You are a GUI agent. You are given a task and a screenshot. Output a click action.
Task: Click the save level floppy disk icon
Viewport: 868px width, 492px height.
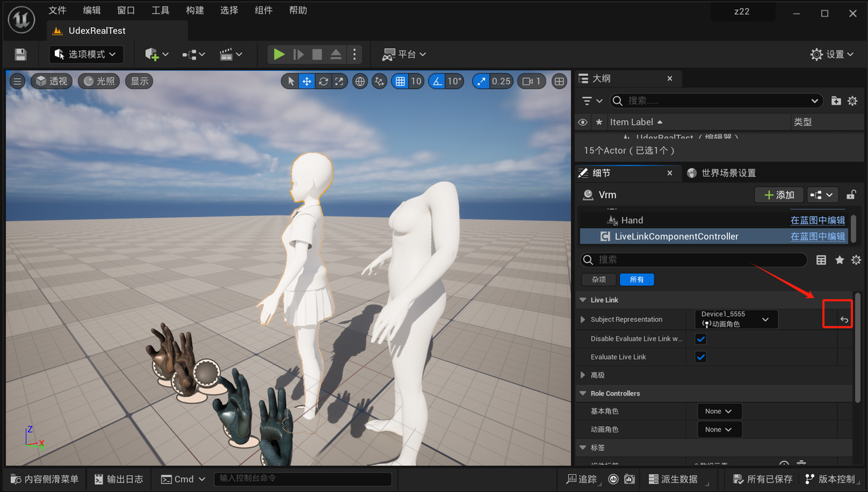pyautogui.click(x=20, y=54)
